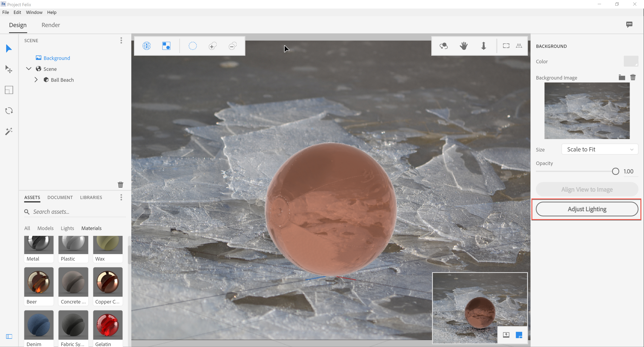644x347 pixels.
Task: Click the globe environment icon in toolbar
Action: click(147, 46)
